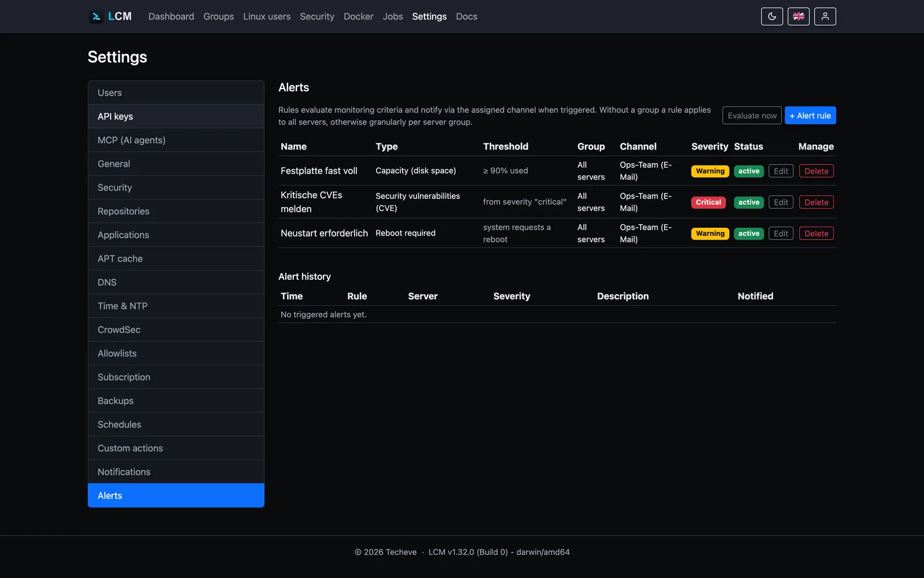Viewport: 924px width, 578px height.
Task: Toggle dark mode moon icon
Action: coord(772,16)
